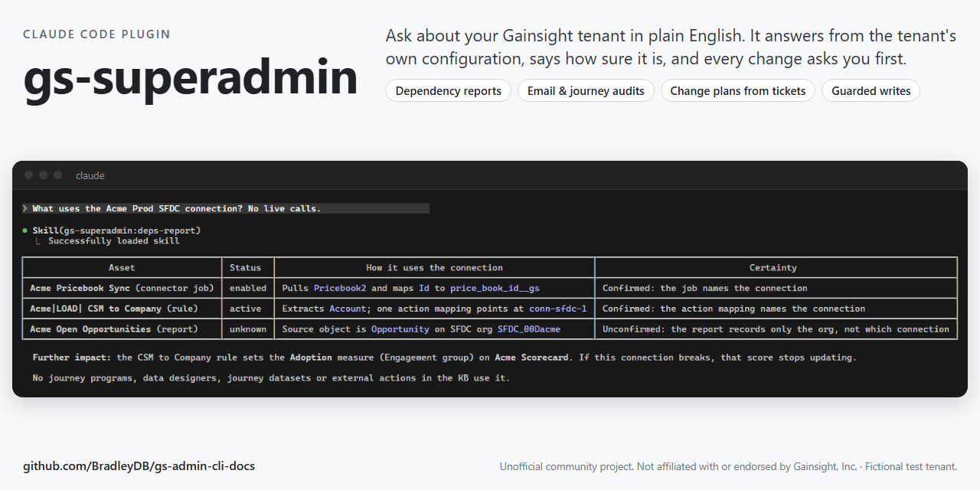Click the Ask about your Gainsight tenant description
This screenshot has height=490, width=980.
(x=671, y=47)
